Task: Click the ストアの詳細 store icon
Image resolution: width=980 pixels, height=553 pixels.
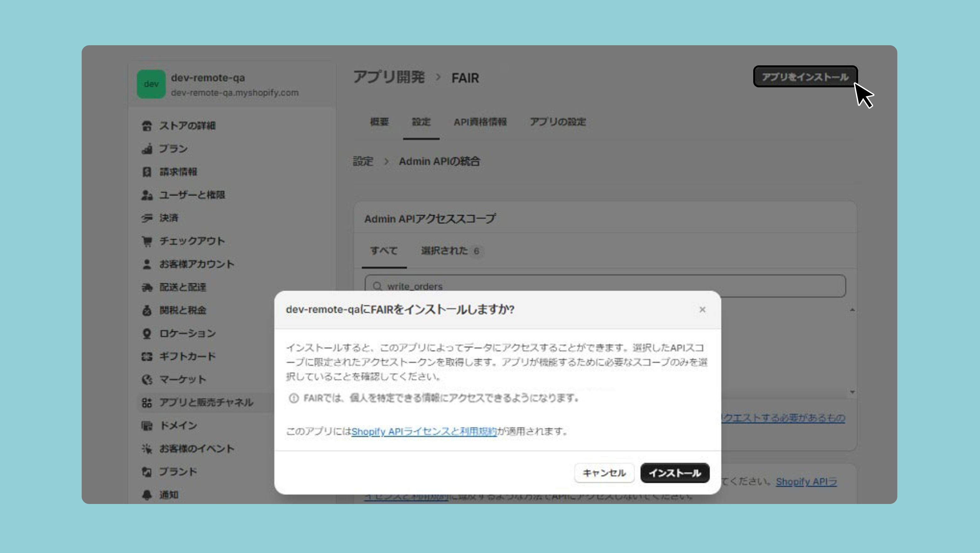Action: (x=147, y=126)
